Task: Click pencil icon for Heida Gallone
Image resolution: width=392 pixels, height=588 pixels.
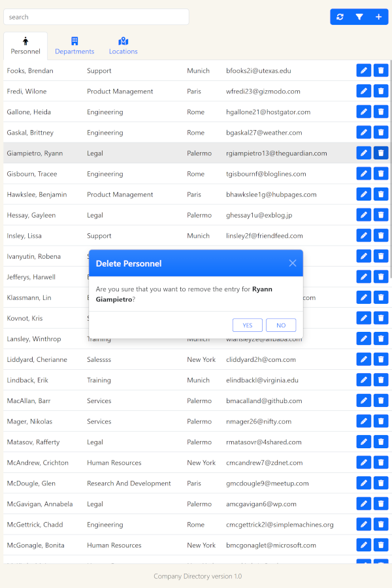Action: click(364, 112)
